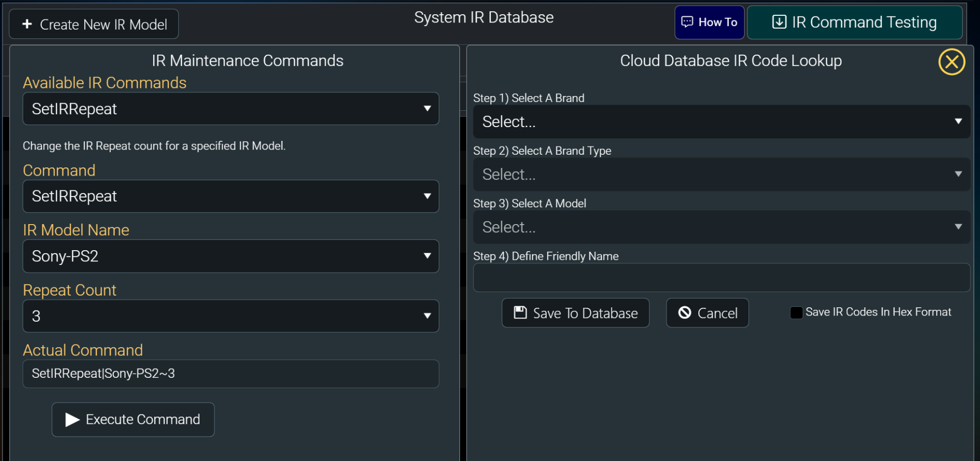Open the Command dropdown showing SetIRRepeat
Screen dimensions: 980x461
click(x=231, y=196)
